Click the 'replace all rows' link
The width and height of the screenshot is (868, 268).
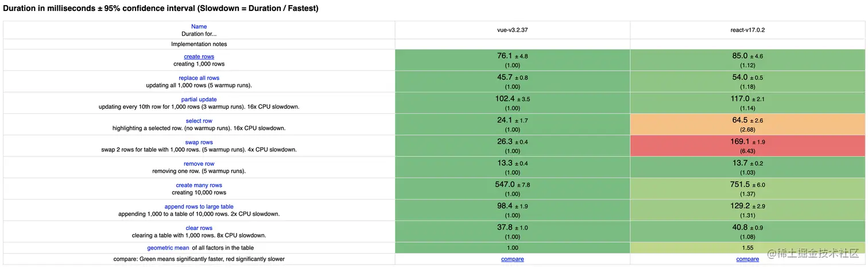click(199, 78)
